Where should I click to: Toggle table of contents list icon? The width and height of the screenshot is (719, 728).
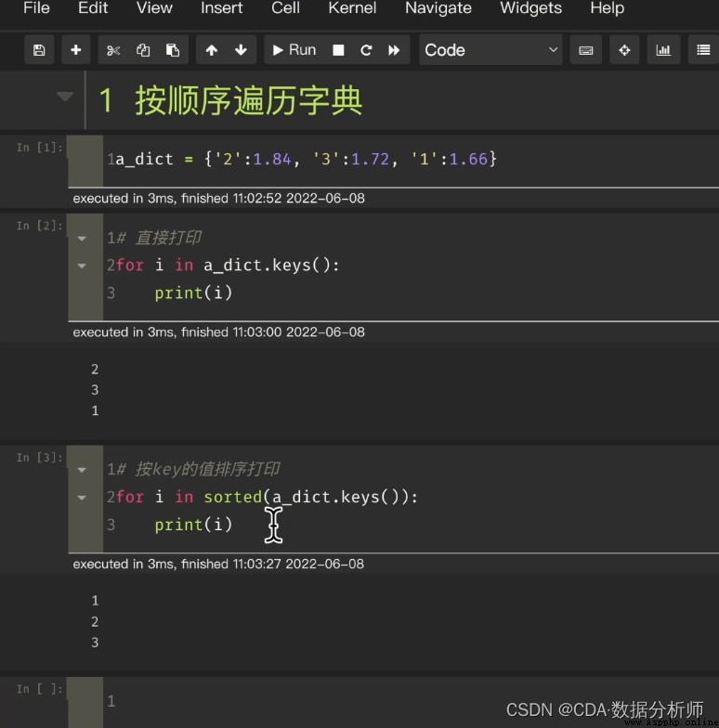click(x=703, y=50)
